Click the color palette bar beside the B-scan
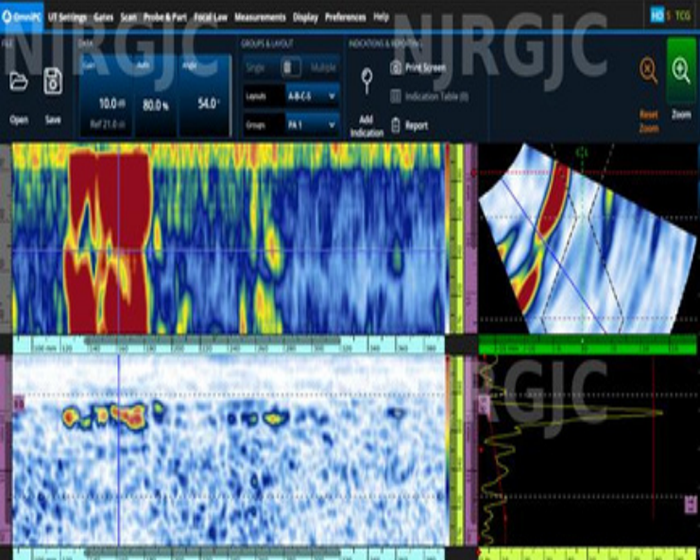Image resolution: width=700 pixels, height=560 pixels. click(458, 238)
